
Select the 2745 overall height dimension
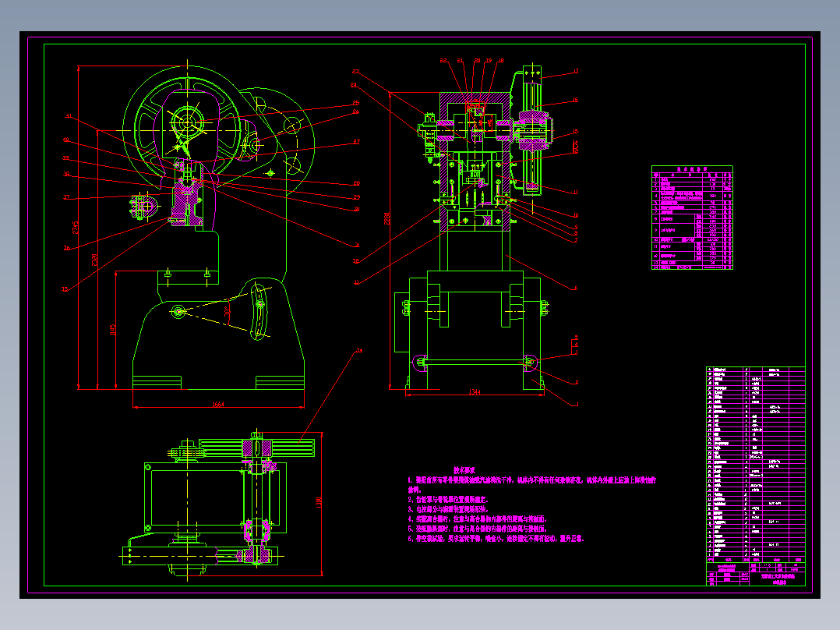pyautogui.click(x=76, y=227)
